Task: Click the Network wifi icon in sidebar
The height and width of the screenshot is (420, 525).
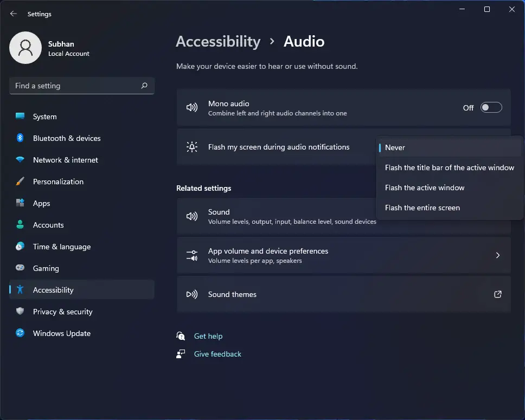Action: pos(20,160)
